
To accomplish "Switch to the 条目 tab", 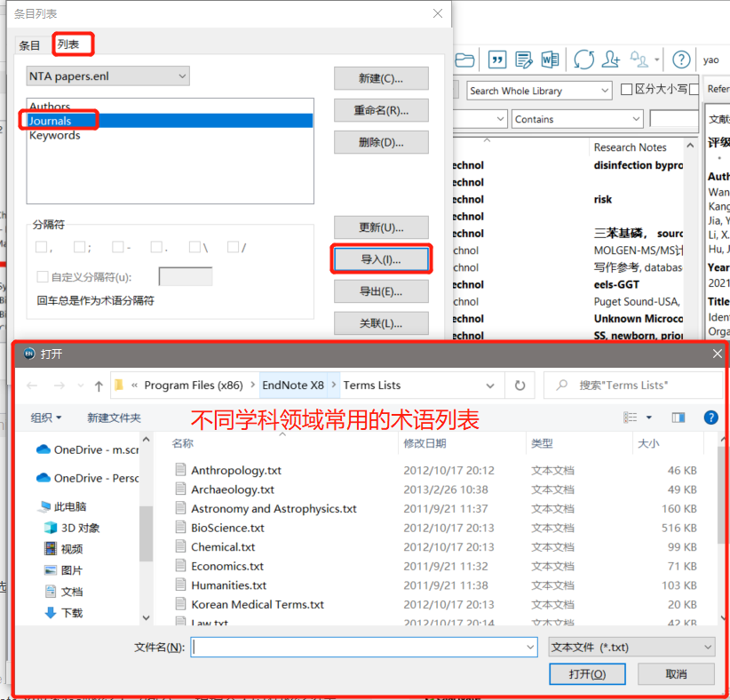I will pos(30,44).
